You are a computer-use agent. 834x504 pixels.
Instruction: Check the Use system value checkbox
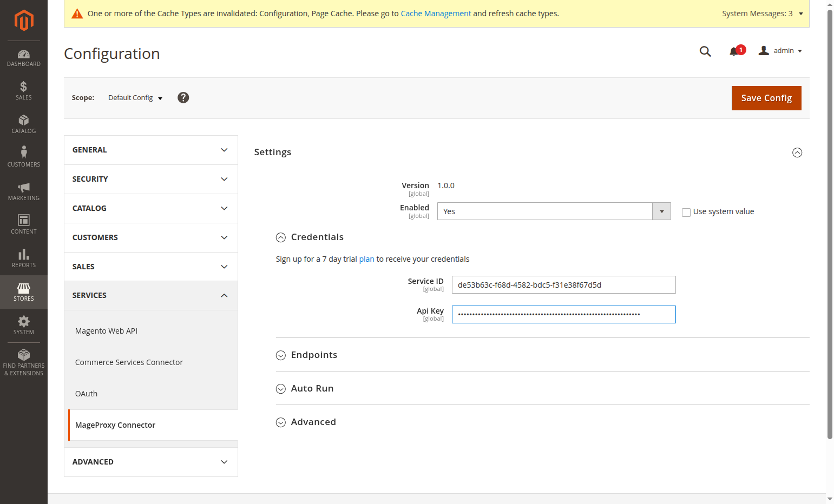[x=686, y=213]
